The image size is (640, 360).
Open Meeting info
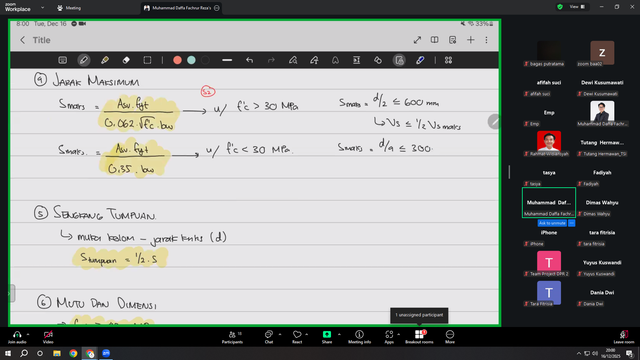[x=359, y=337]
